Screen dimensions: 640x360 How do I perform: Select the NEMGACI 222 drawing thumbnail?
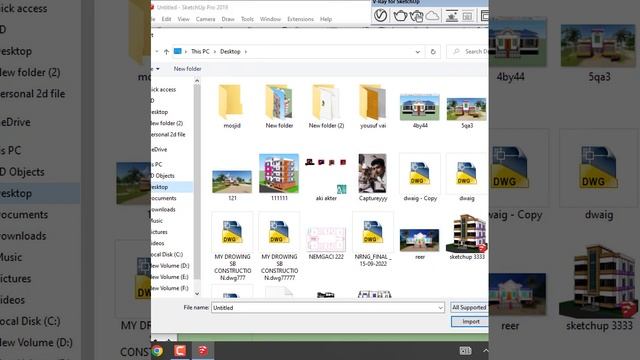[x=326, y=243]
